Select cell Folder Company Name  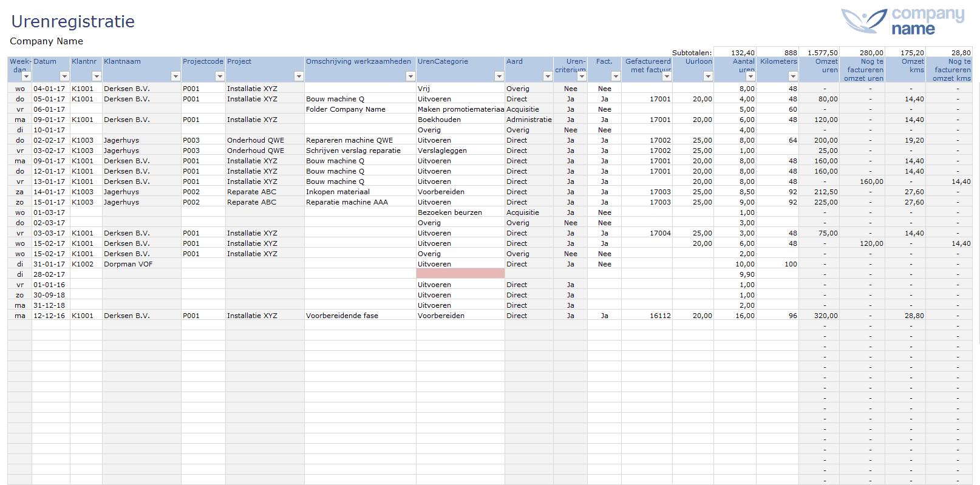tap(360, 109)
